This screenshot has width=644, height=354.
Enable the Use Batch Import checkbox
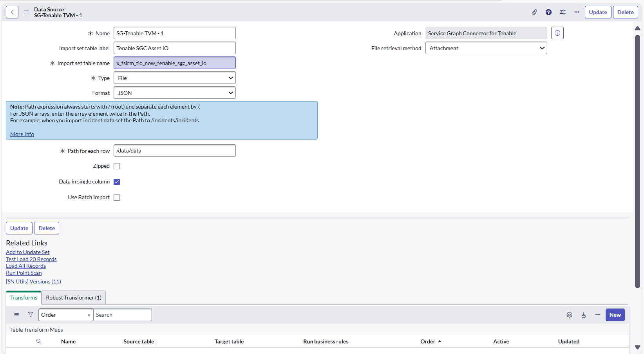coord(117,197)
